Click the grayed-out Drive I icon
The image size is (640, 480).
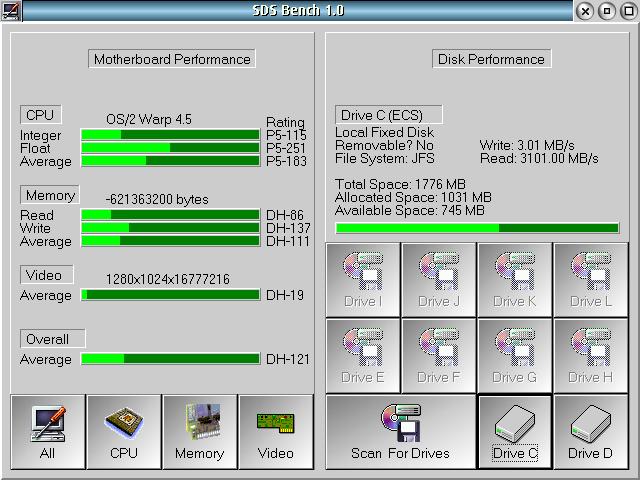tap(363, 279)
